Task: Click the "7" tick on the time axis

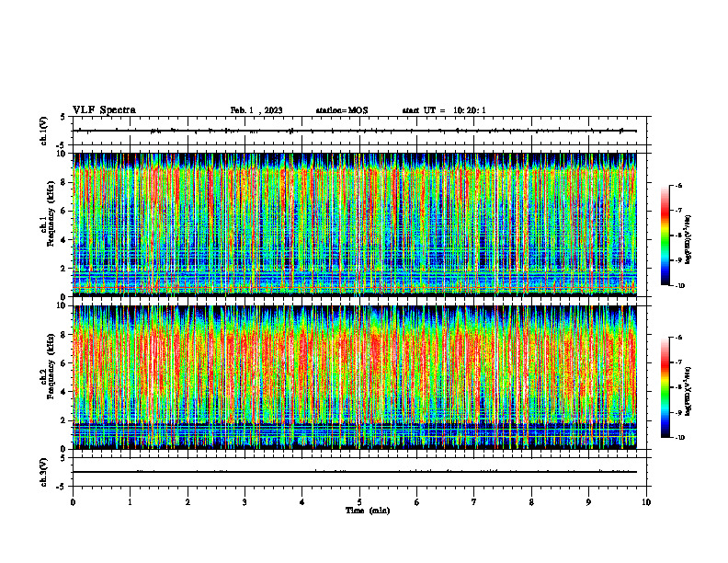Action: pyautogui.click(x=474, y=502)
